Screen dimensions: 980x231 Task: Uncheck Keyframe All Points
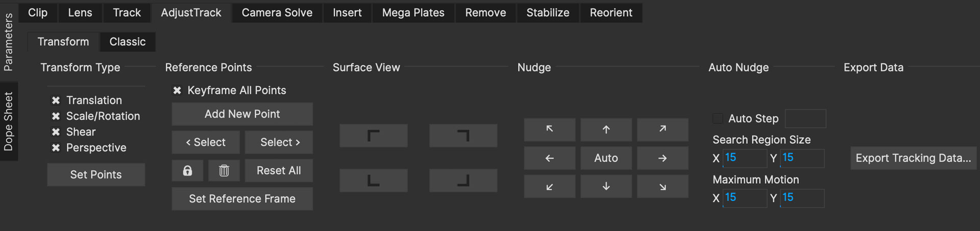(177, 91)
